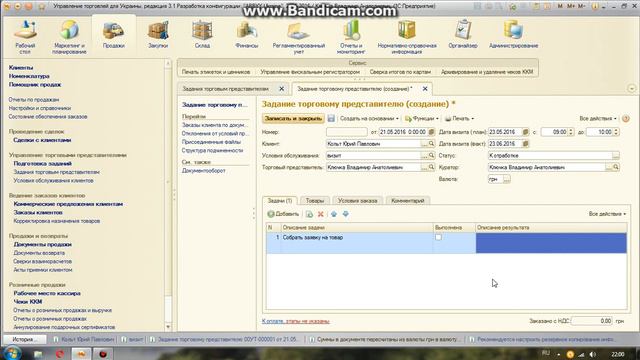Open Печать этикеток и ценников command
Viewport: 640px width, 360px height.
point(216,72)
